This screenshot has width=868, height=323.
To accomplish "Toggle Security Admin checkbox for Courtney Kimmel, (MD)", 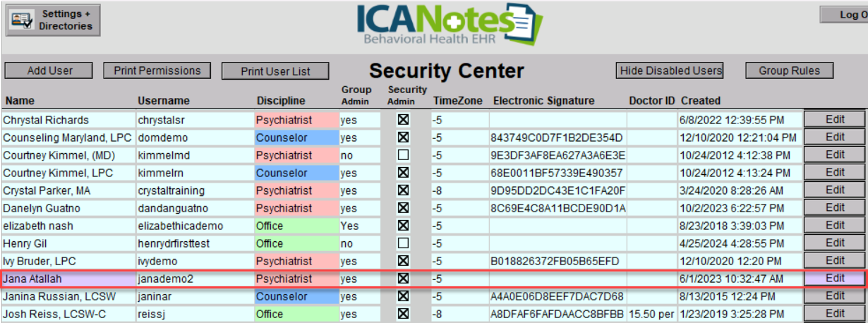I will (x=403, y=155).
